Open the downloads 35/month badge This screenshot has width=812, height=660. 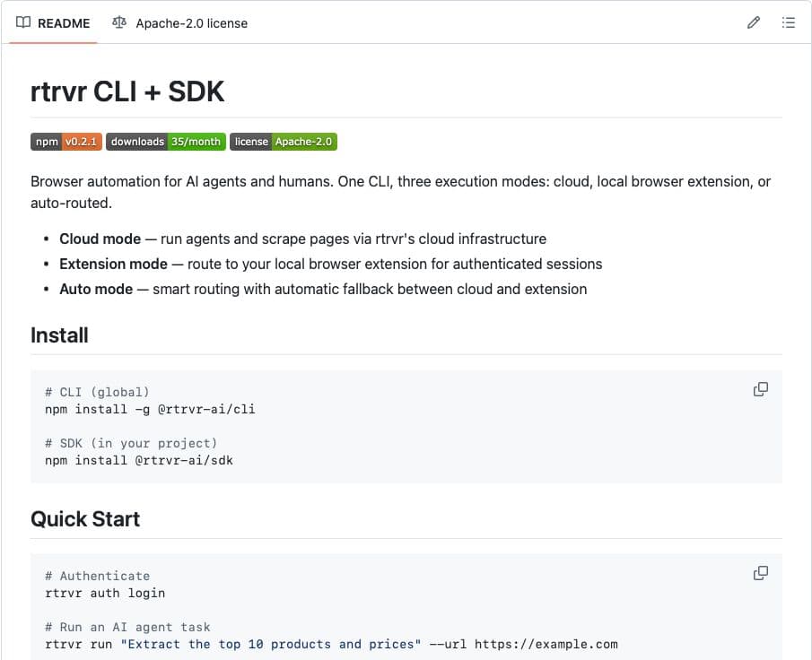pos(166,142)
